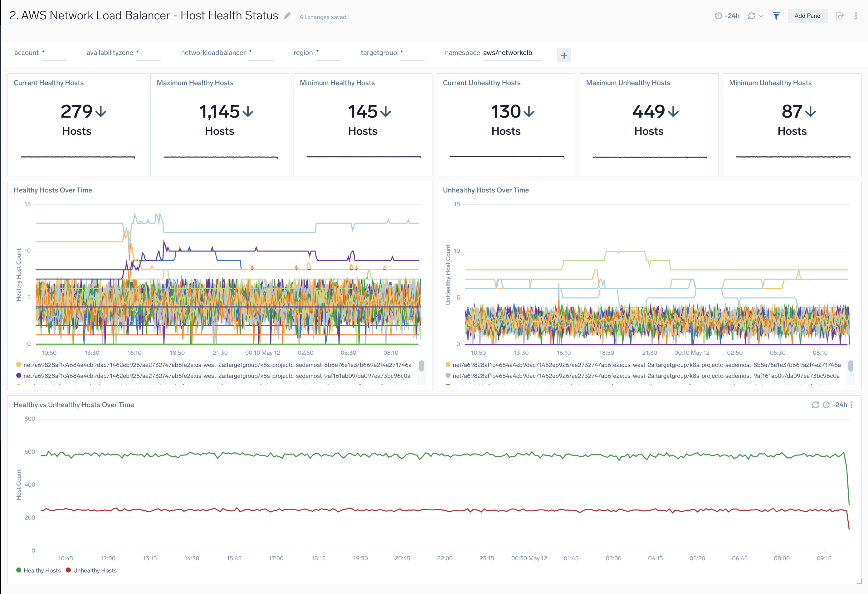The height and width of the screenshot is (594, 868).
Task: Click the All changes saved status text
Action: pyautogui.click(x=323, y=17)
